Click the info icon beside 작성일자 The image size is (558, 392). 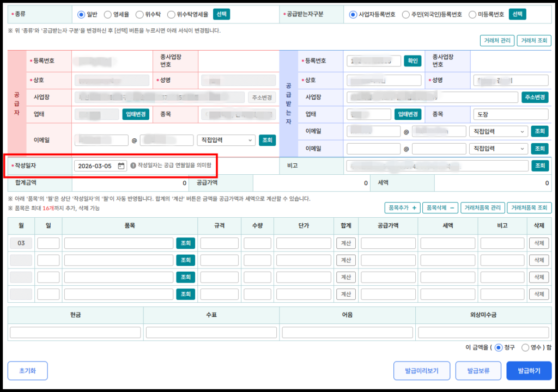pyautogui.click(x=133, y=164)
